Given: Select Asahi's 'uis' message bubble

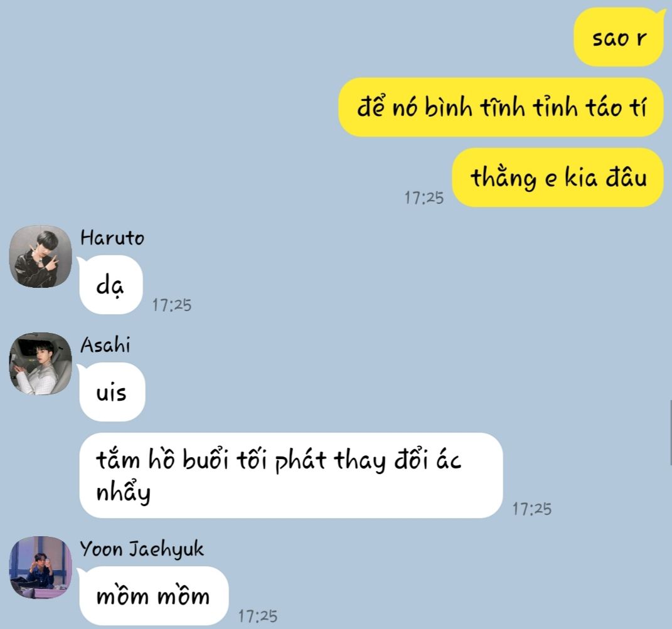Looking at the screenshot, I should point(112,391).
